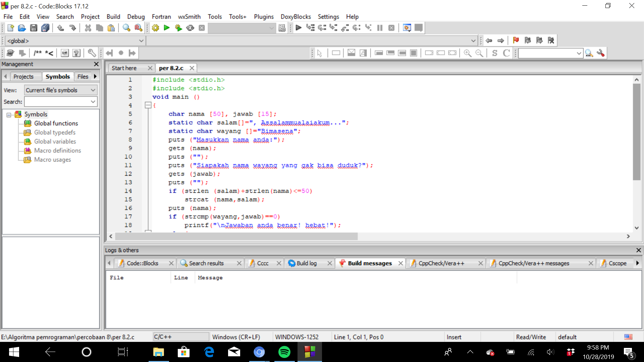Image resolution: width=644 pixels, height=362 pixels.
Task: Click the Copy toolbar icon
Action: coord(100,28)
